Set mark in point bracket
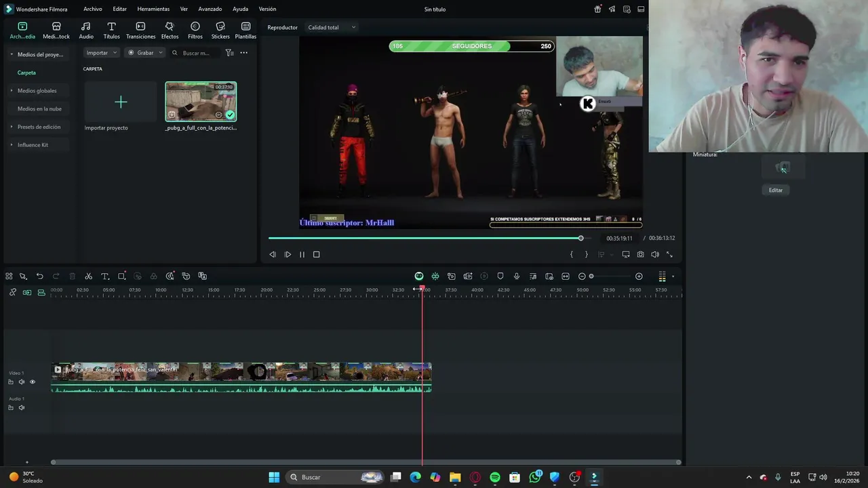 point(572,255)
